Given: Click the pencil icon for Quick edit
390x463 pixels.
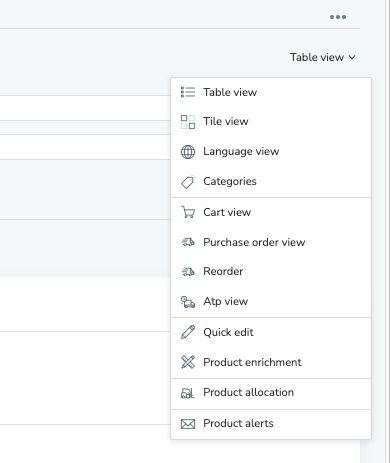Looking at the screenshot, I should pos(188,332).
